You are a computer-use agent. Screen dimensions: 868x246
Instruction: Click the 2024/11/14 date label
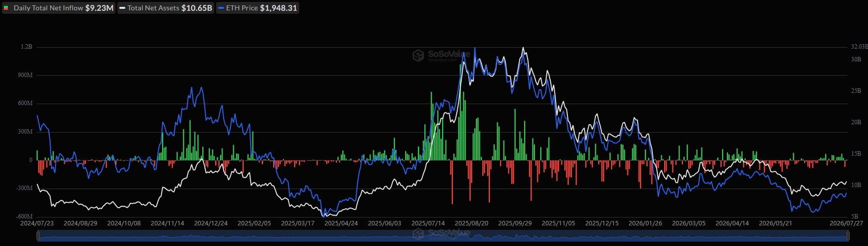click(x=168, y=223)
